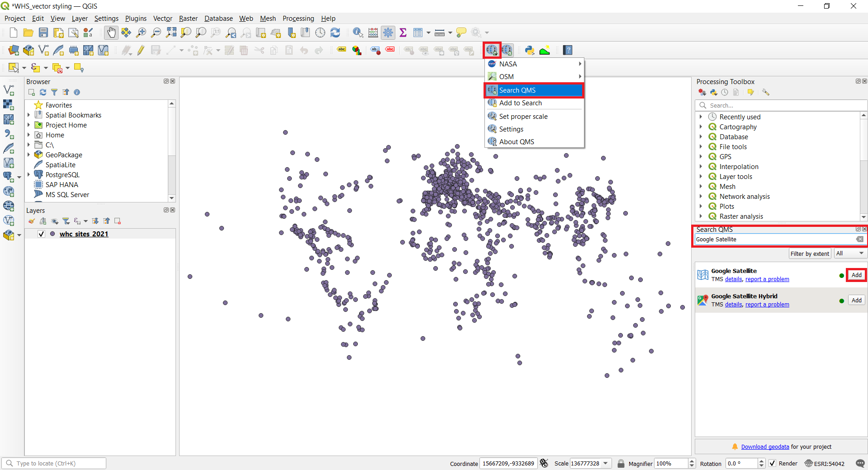Toggle the scale lock icon
This screenshot has width=868, height=470.
click(x=621, y=463)
